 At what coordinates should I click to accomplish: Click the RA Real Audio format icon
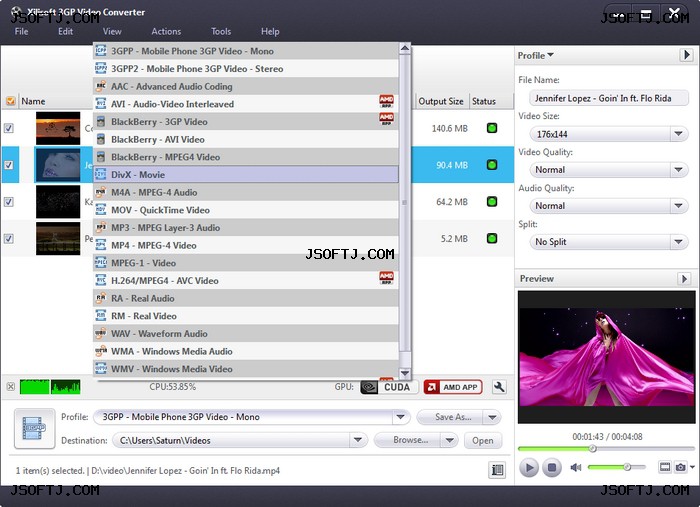click(x=101, y=298)
